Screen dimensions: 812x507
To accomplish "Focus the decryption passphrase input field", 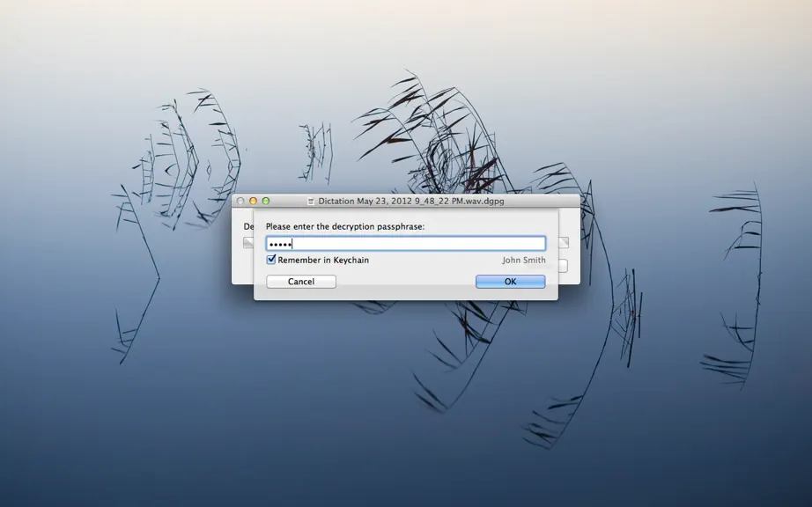I will point(405,244).
